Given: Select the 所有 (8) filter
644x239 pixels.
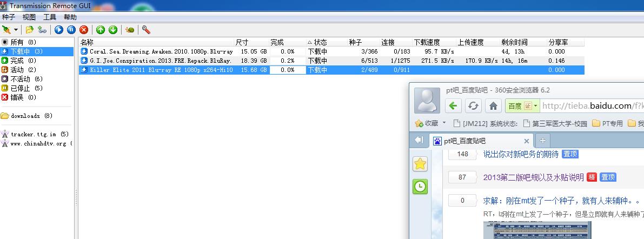Looking at the screenshot, I should 37,42.
